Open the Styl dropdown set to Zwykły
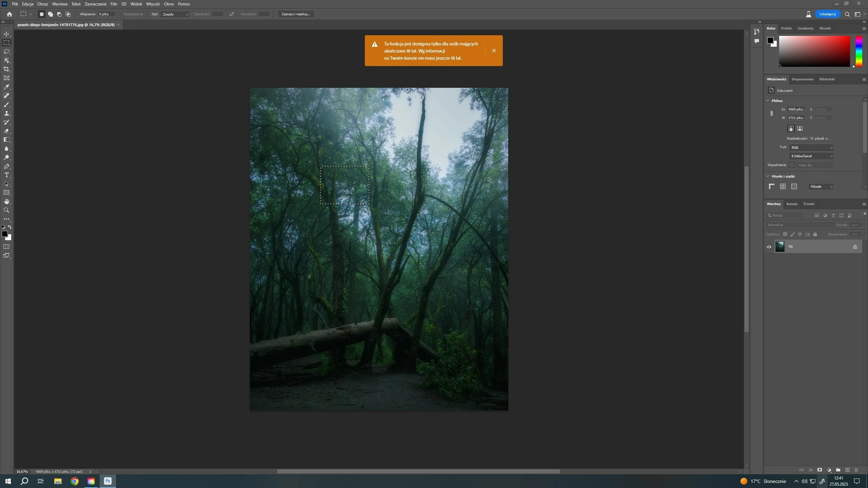This screenshot has height=488, width=868. click(175, 14)
